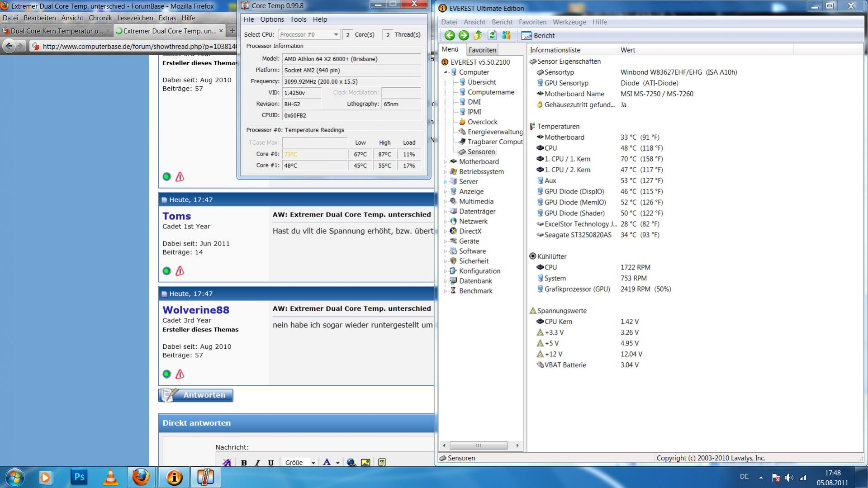Screen dimensions: 868x488
Task: Open the Bericht menu in EVEREST
Action: 502,22
